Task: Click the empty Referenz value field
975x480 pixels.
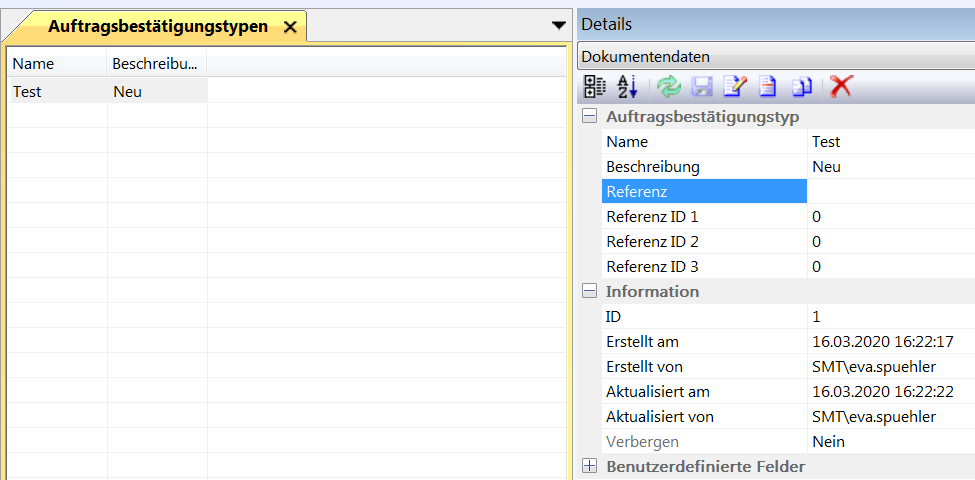Action: pyautogui.click(x=890, y=191)
